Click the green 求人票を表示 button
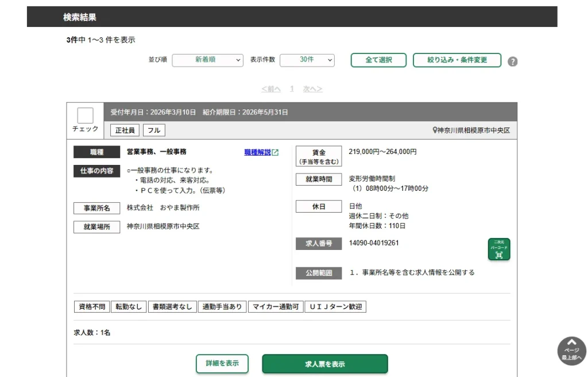This screenshot has height=377, width=588. point(325,364)
